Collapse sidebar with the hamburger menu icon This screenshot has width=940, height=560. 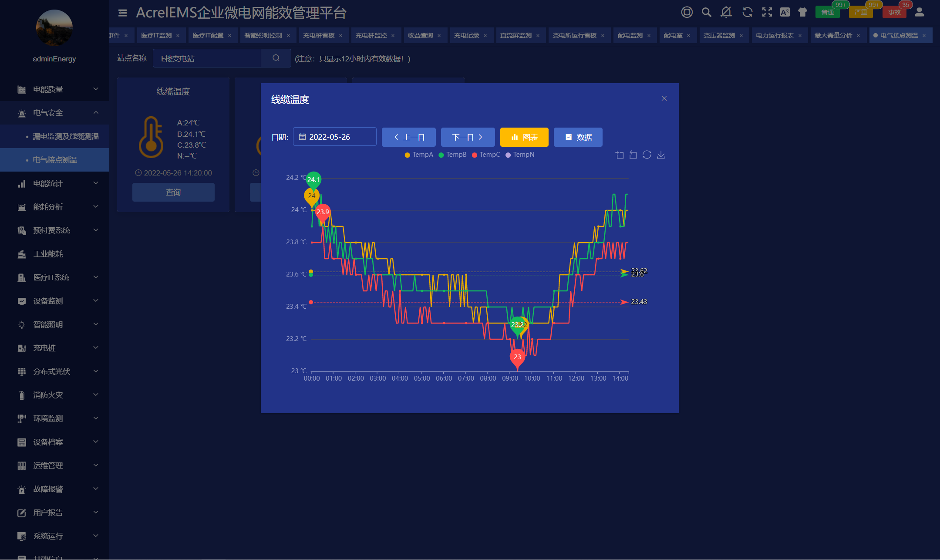[122, 13]
